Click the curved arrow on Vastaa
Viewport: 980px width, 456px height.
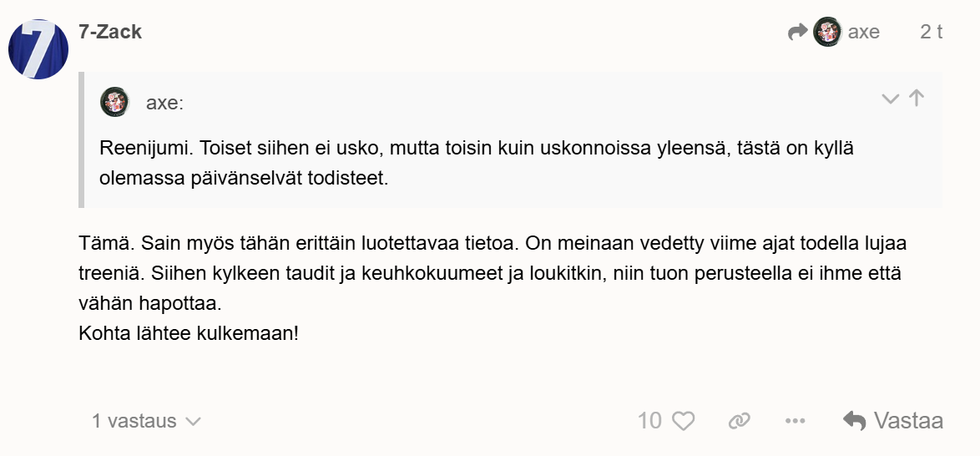(x=854, y=421)
